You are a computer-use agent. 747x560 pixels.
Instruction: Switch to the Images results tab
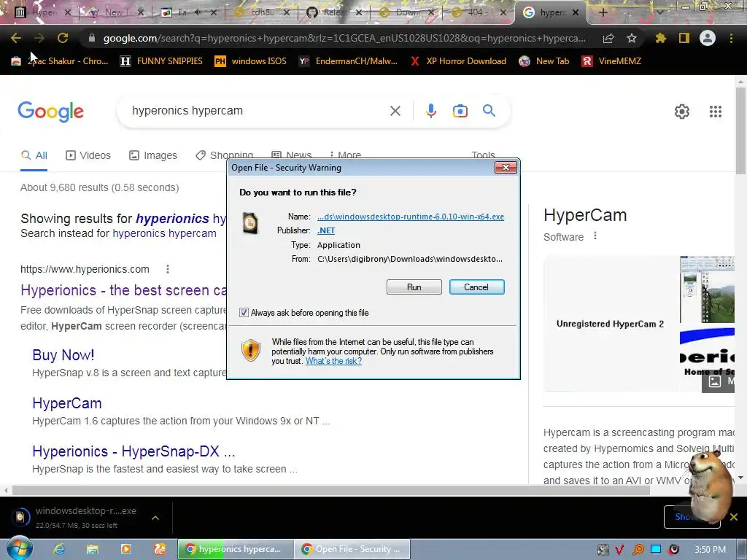click(153, 155)
